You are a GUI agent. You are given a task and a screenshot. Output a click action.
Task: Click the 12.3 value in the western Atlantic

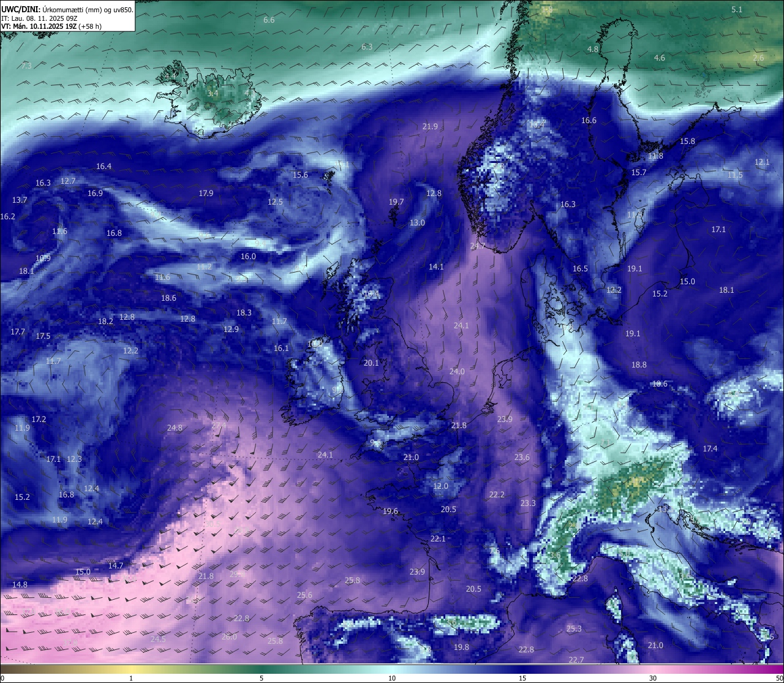[x=74, y=459]
